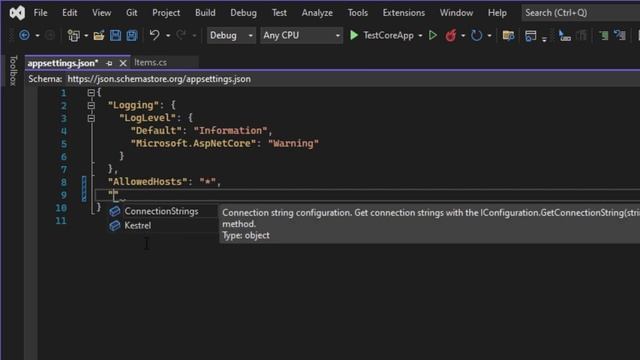Collapse the Logging section at line 2
This screenshot has height=360, width=640.
pos(91,105)
